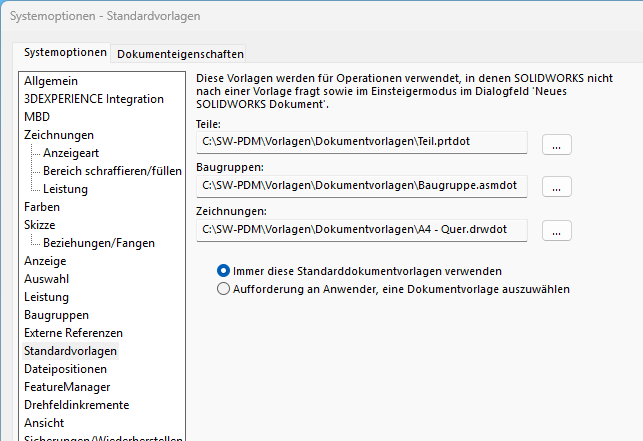This screenshot has width=643, height=441.
Task: Browse for the Baugruppen template file
Action: click(556, 187)
